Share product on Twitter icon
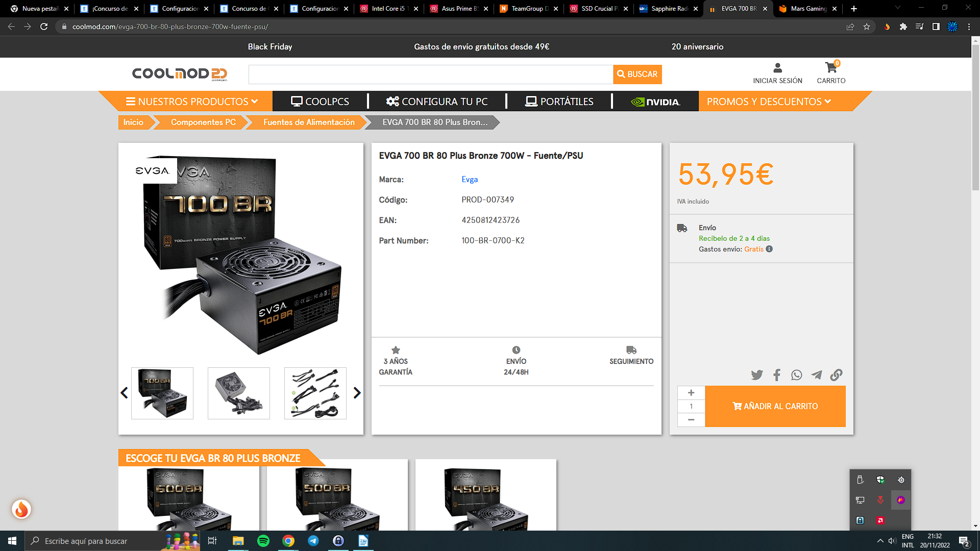Viewport: 980px width, 551px height. pyautogui.click(x=756, y=375)
